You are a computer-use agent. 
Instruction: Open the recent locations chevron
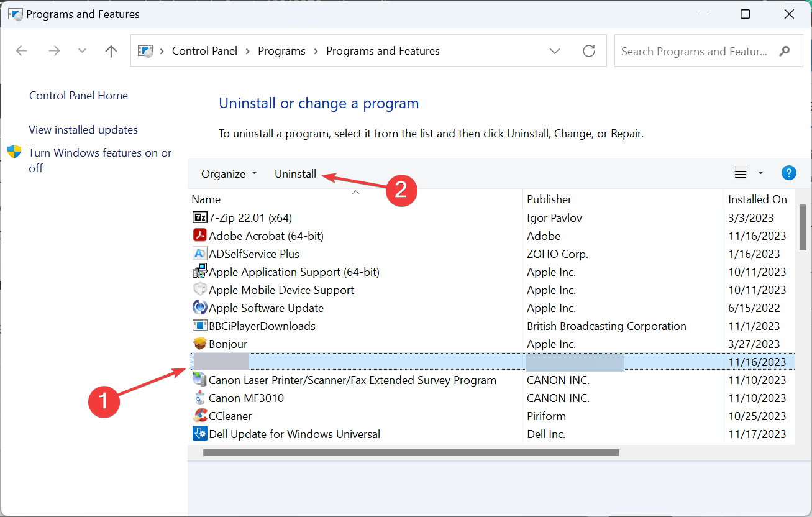point(82,51)
